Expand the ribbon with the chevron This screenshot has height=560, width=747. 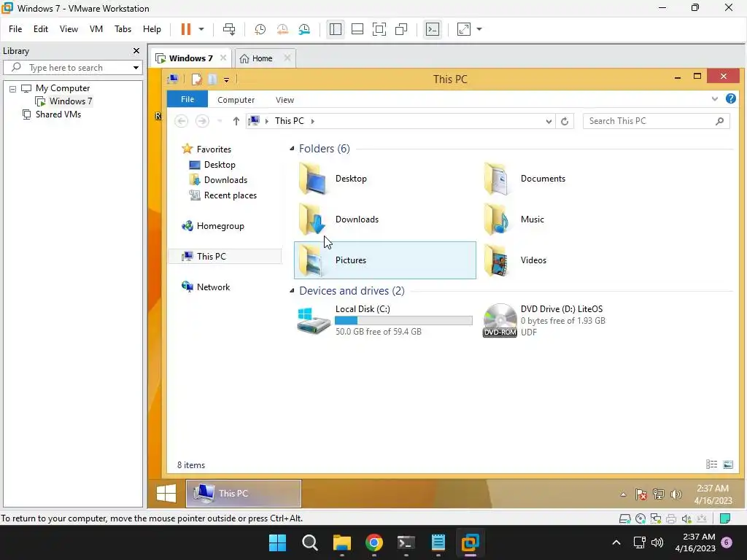pyautogui.click(x=715, y=98)
